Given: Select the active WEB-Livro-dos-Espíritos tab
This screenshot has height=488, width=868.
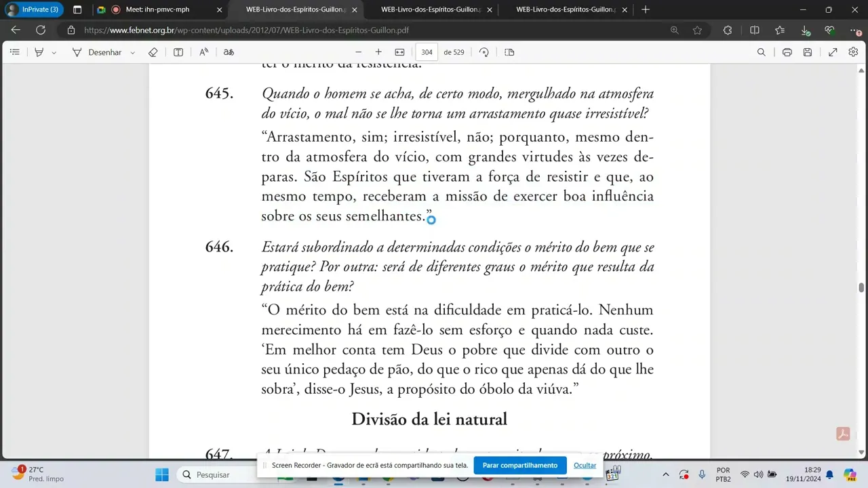Looking at the screenshot, I should click(x=296, y=9).
